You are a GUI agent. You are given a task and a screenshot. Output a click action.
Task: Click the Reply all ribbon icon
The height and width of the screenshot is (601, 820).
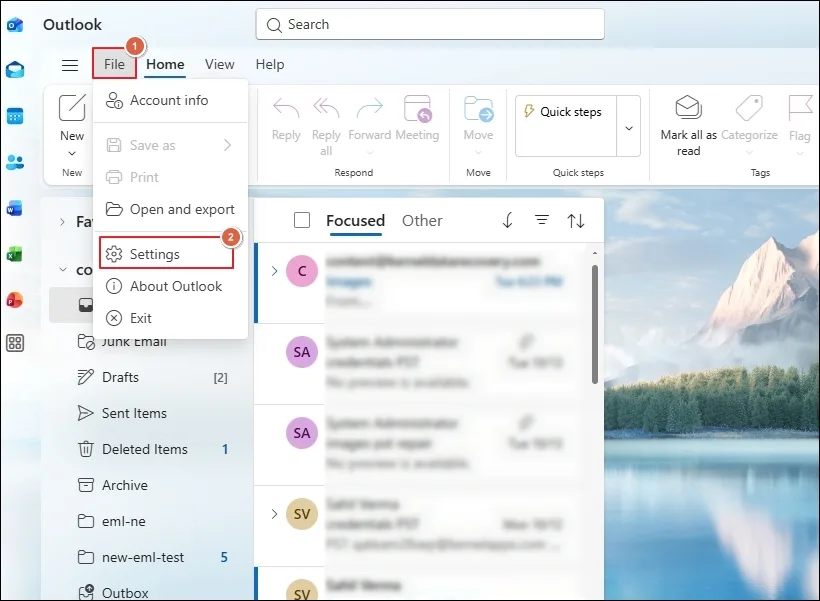click(x=326, y=109)
